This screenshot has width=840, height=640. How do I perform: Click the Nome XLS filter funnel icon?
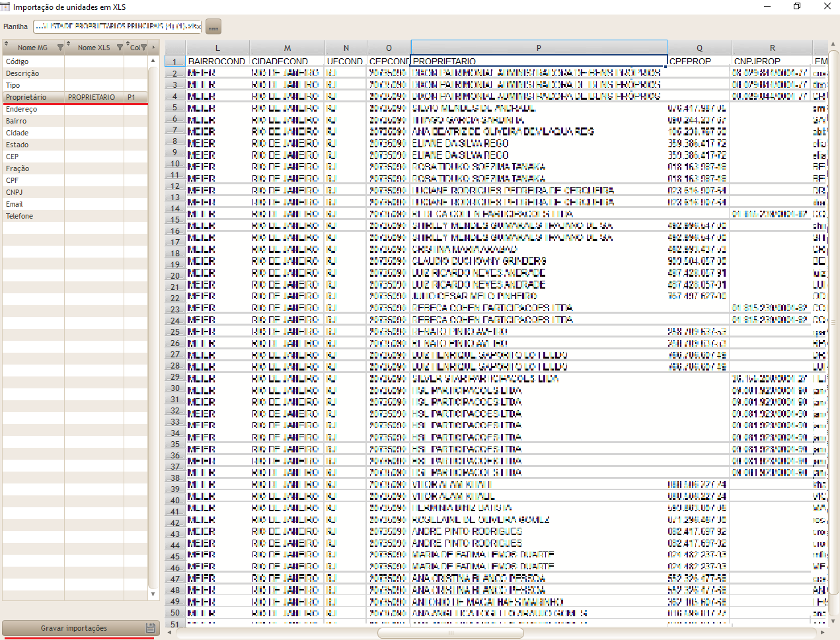click(120, 48)
